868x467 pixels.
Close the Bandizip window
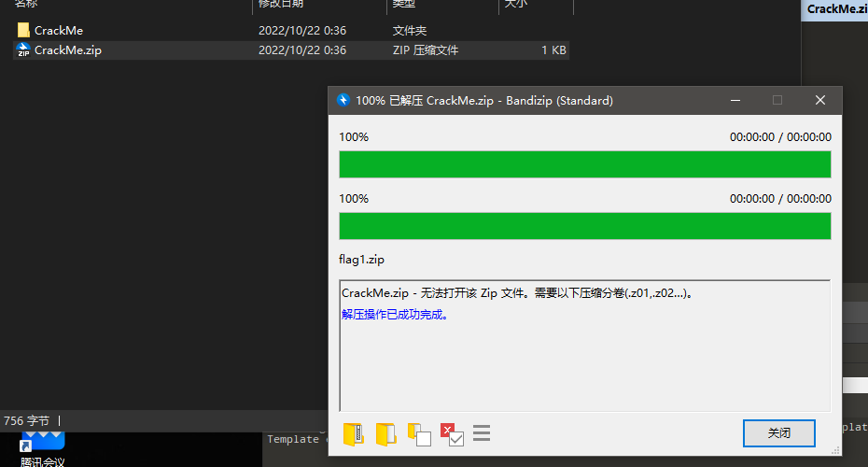[819, 101]
